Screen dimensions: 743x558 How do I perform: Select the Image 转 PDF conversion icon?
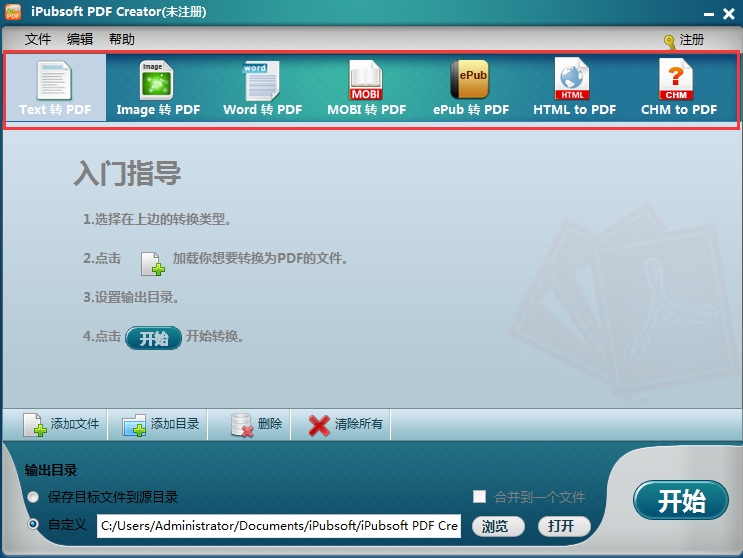point(158,88)
